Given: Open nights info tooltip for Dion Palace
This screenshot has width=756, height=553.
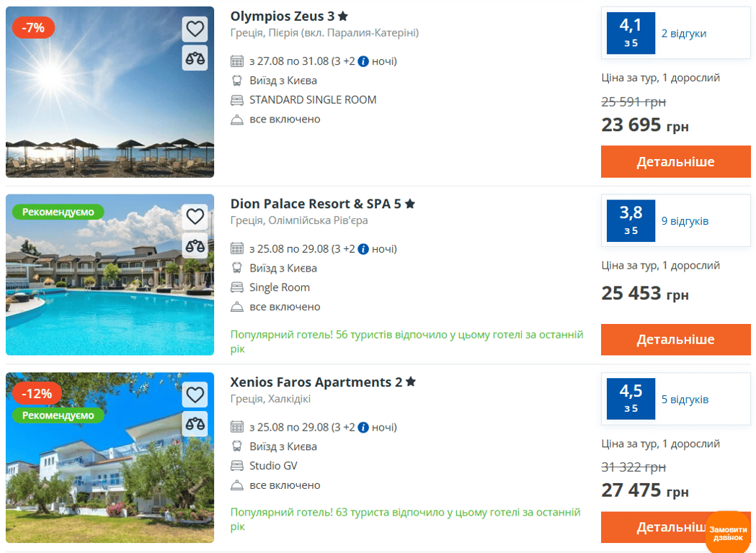Looking at the screenshot, I should [x=363, y=249].
